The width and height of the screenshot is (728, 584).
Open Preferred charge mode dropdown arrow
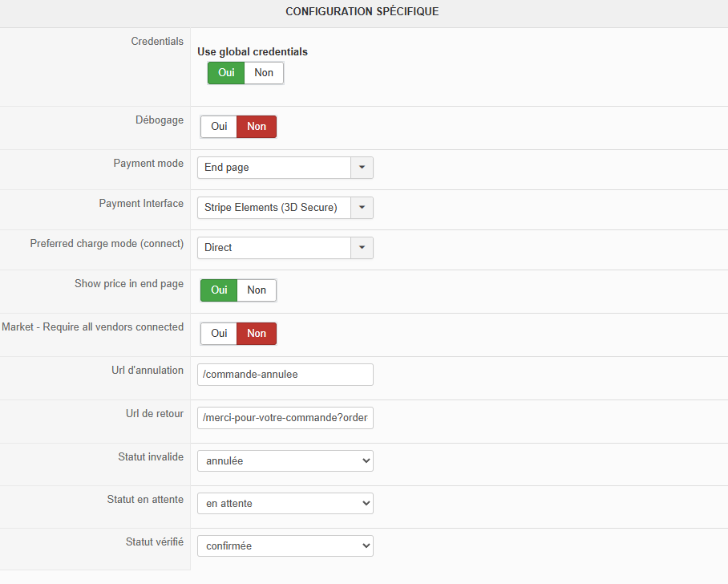[x=362, y=248]
